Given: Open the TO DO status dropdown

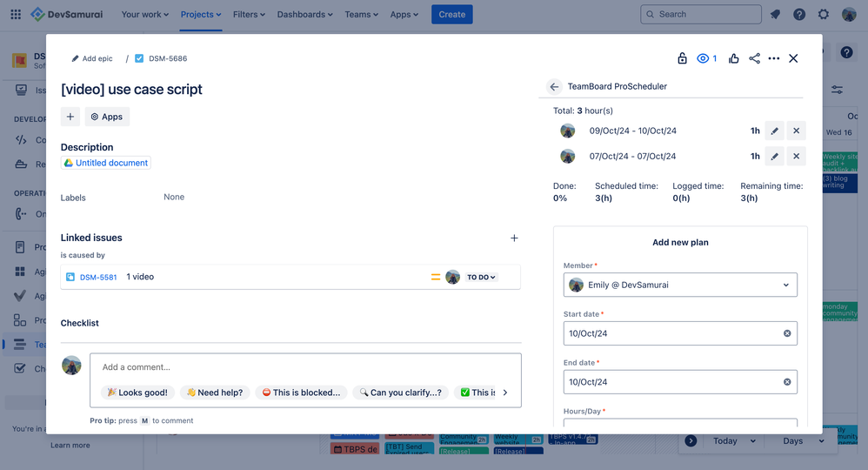Looking at the screenshot, I should tap(481, 277).
